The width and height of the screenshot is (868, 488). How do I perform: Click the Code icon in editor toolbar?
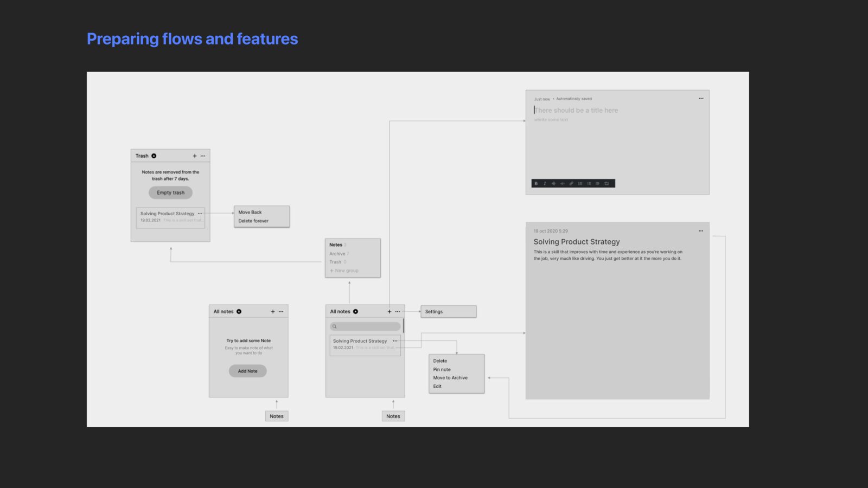pos(562,183)
